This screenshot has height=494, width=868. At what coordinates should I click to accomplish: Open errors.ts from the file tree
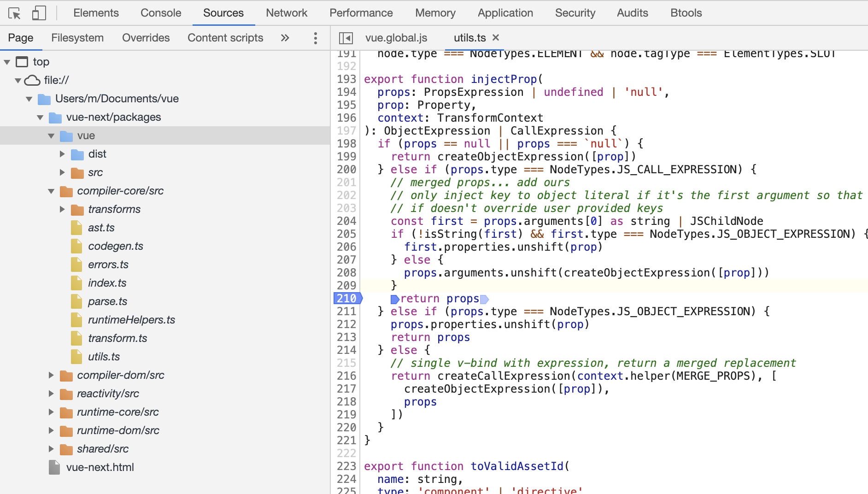(108, 265)
